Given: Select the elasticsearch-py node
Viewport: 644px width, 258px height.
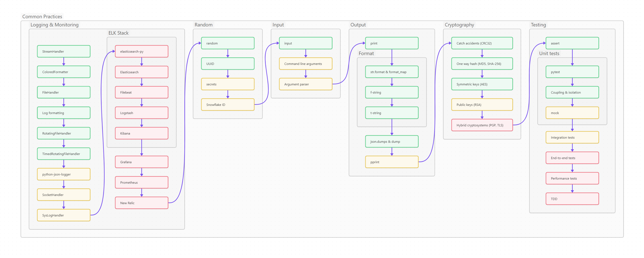Looking at the screenshot, I should click(x=142, y=51).
